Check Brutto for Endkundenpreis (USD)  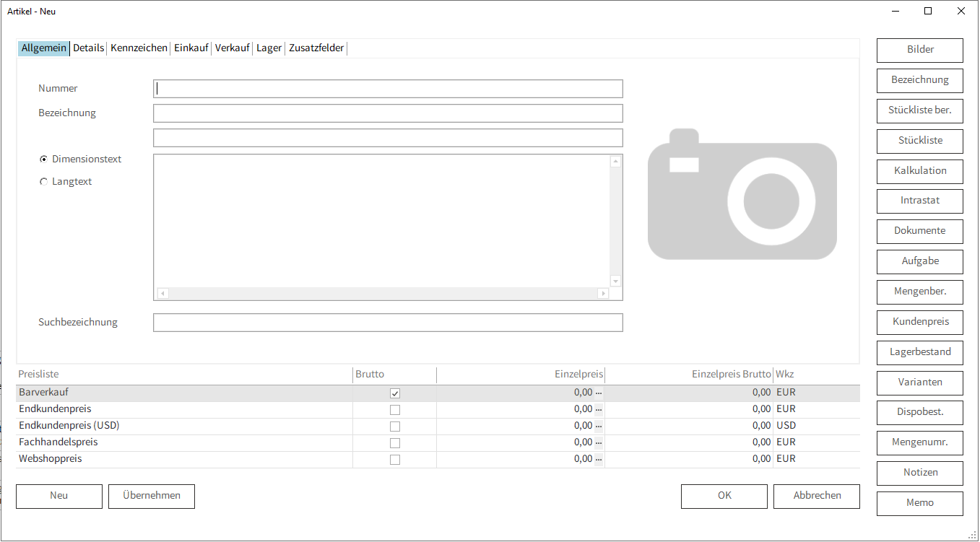(395, 427)
